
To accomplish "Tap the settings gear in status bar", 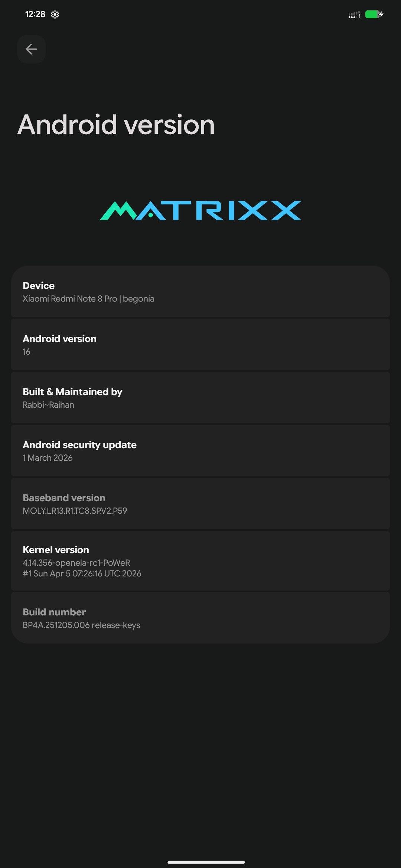I will (55, 14).
